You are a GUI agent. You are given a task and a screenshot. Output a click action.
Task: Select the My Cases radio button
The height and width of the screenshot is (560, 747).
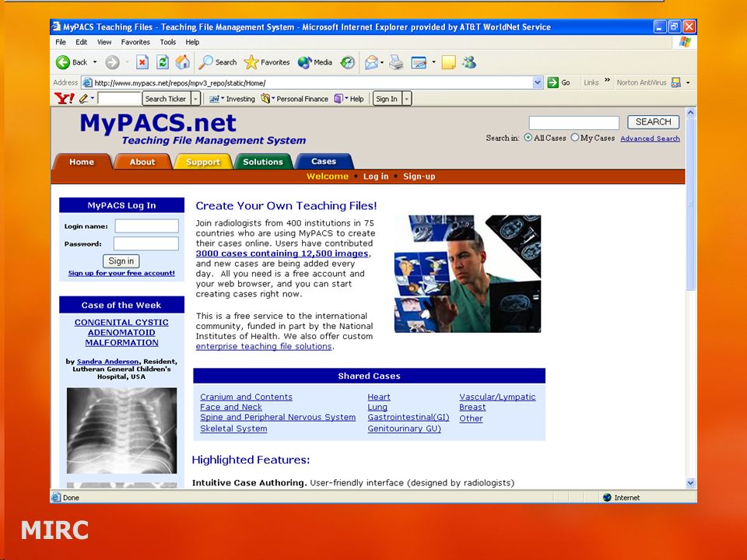coord(574,138)
